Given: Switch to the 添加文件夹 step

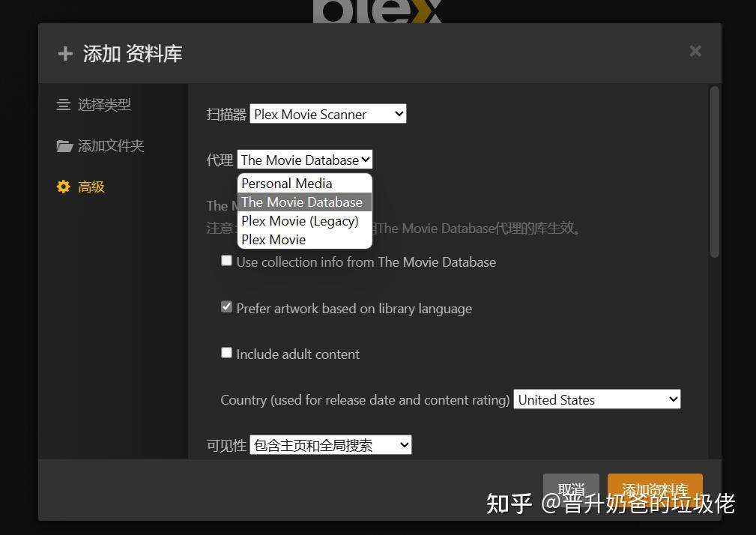Looking at the screenshot, I should pyautogui.click(x=110, y=145).
